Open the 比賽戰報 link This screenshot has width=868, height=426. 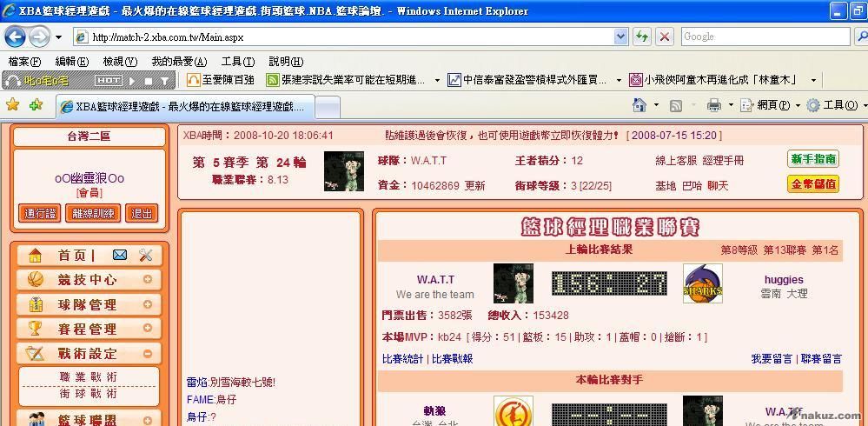pyautogui.click(x=453, y=359)
